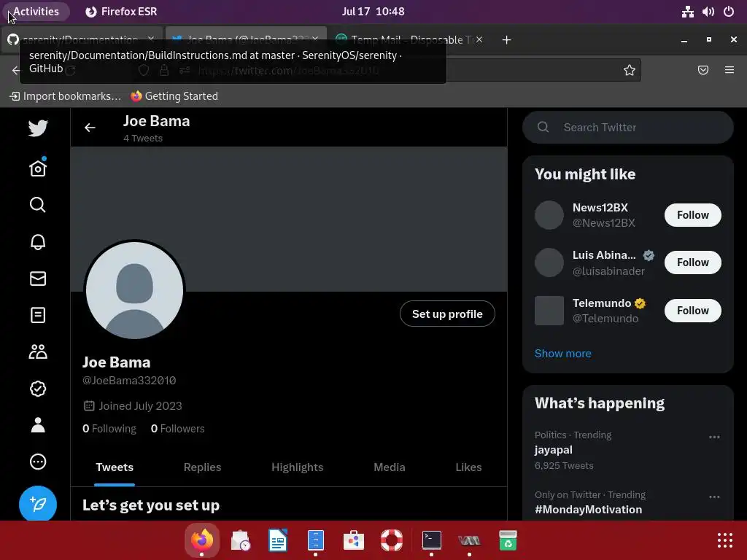This screenshot has width=747, height=560.
Task: Open Communities people icon
Action: coord(38,352)
